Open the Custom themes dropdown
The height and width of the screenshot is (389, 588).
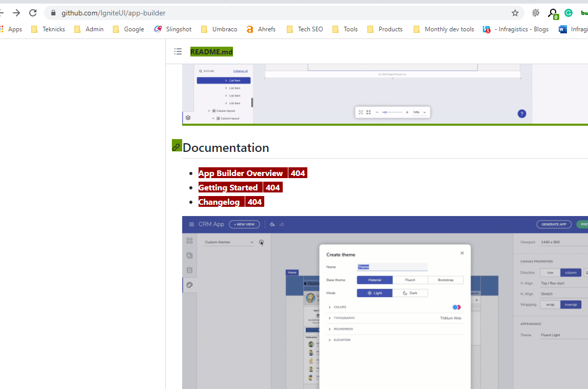tap(229, 241)
